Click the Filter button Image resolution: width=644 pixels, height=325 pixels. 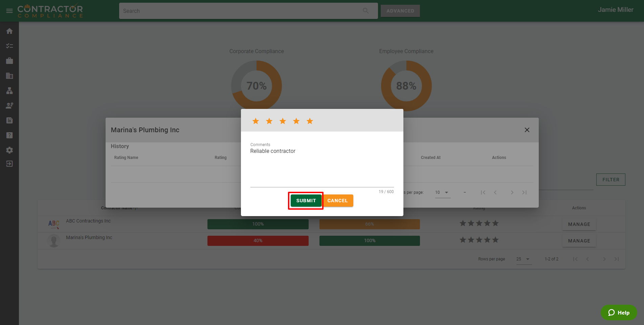click(x=610, y=180)
